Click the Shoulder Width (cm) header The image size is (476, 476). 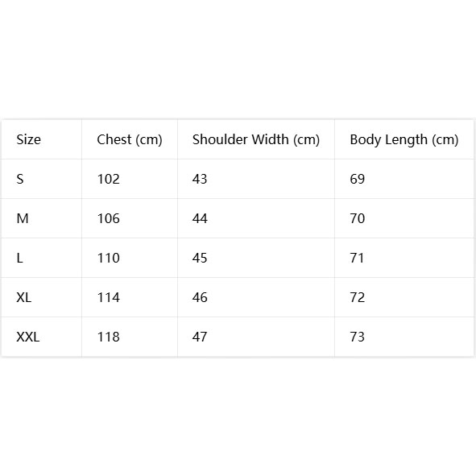point(256,139)
